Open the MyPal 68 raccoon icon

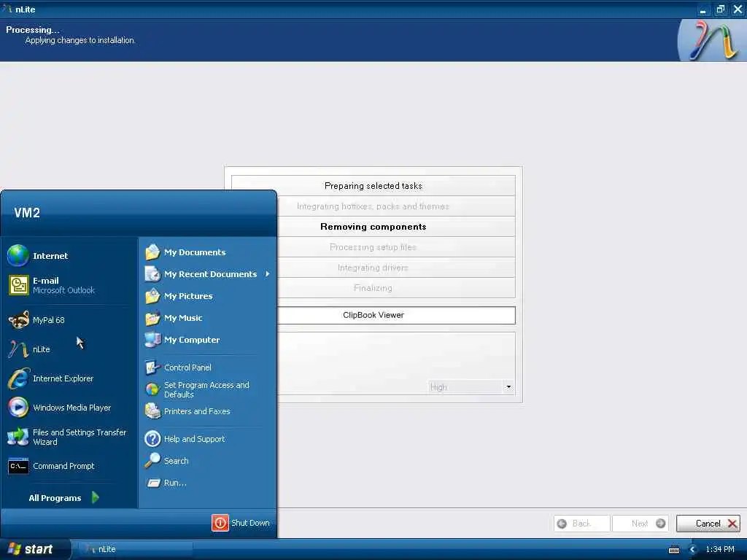coord(18,321)
